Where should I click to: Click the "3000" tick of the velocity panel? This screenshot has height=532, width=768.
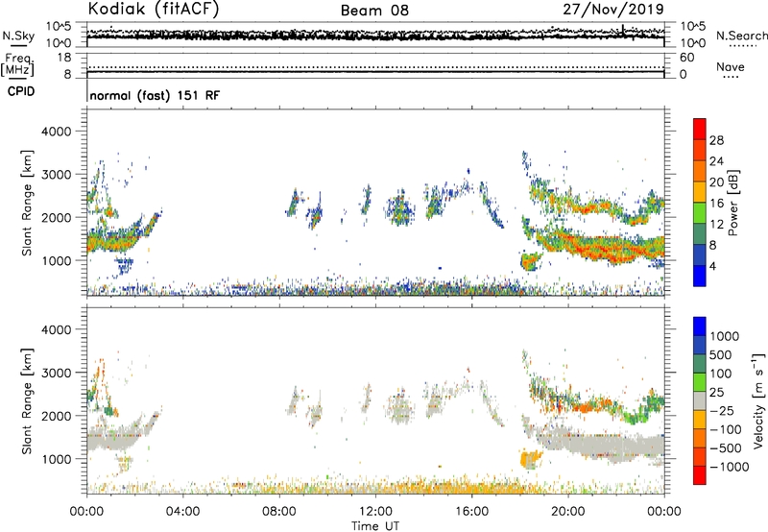tap(57, 373)
